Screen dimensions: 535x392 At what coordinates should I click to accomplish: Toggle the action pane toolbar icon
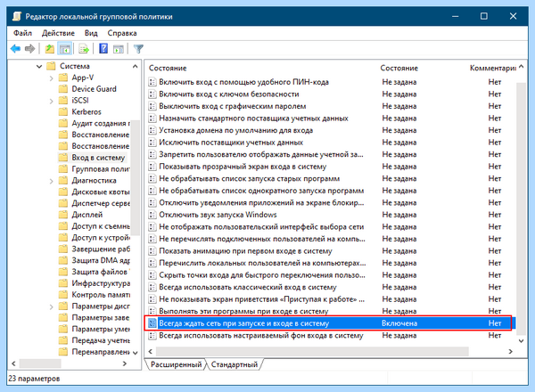(119, 49)
